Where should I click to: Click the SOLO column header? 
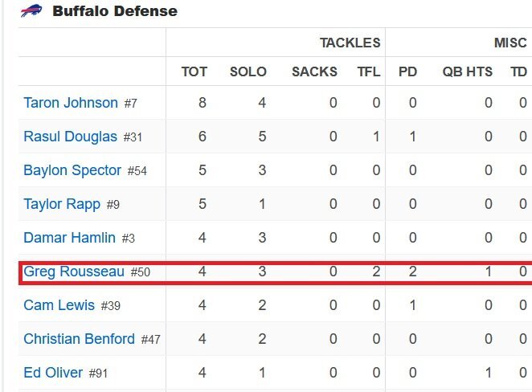point(248,71)
